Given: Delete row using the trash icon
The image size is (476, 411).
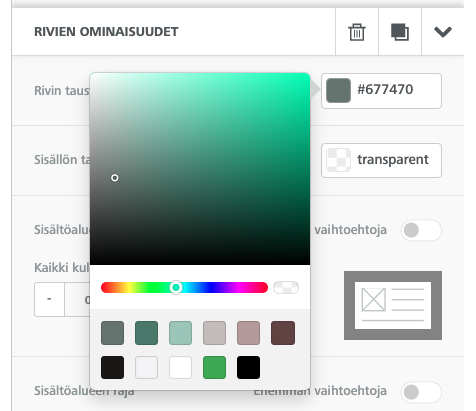Looking at the screenshot, I should tap(357, 32).
